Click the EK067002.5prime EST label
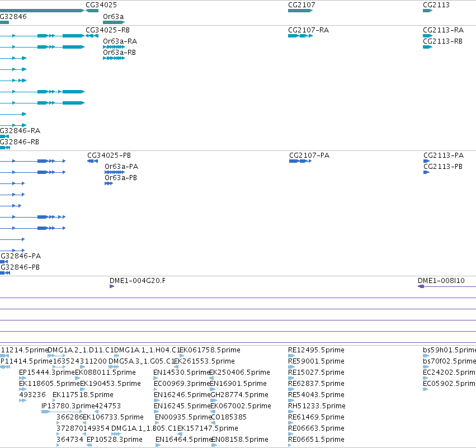 [x=241, y=406]
